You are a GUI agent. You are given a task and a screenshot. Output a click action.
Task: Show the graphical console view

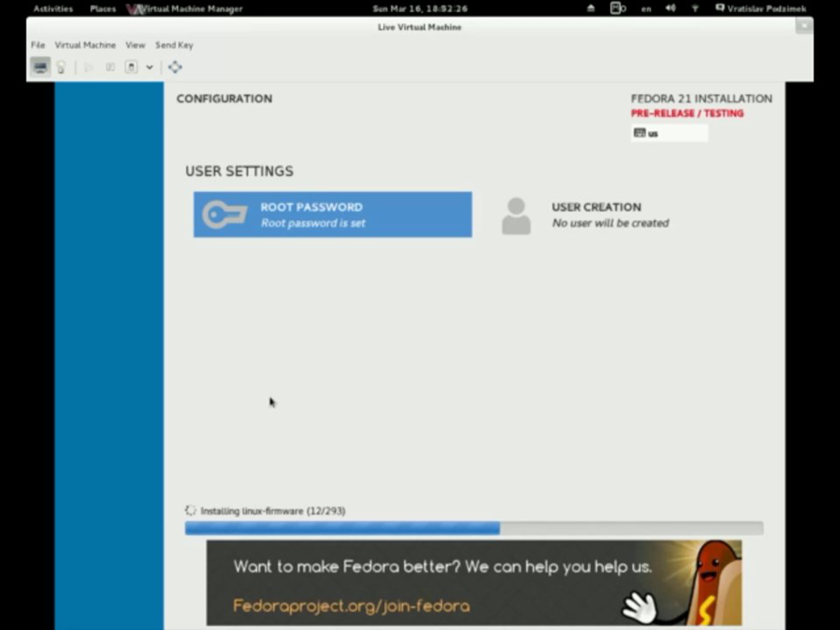[40, 68]
